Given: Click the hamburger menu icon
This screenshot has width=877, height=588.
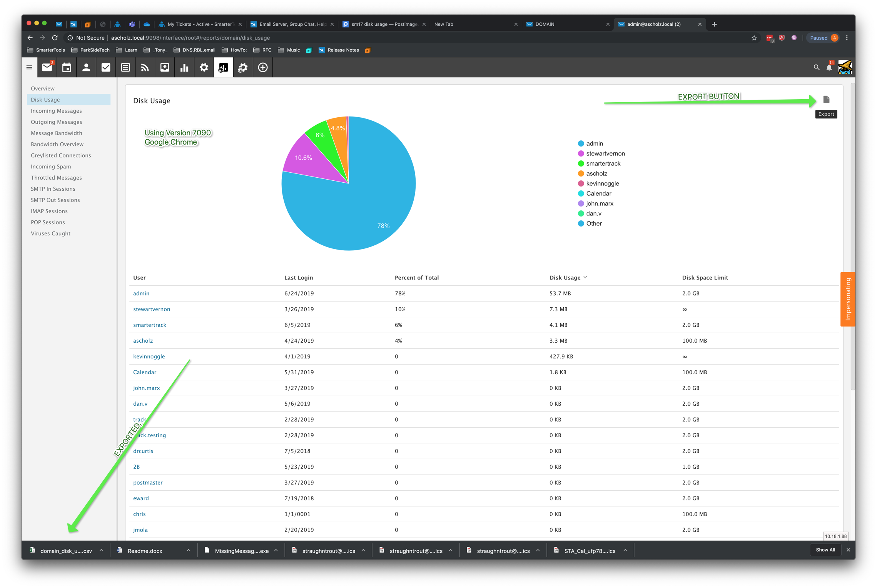Looking at the screenshot, I should [x=29, y=68].
